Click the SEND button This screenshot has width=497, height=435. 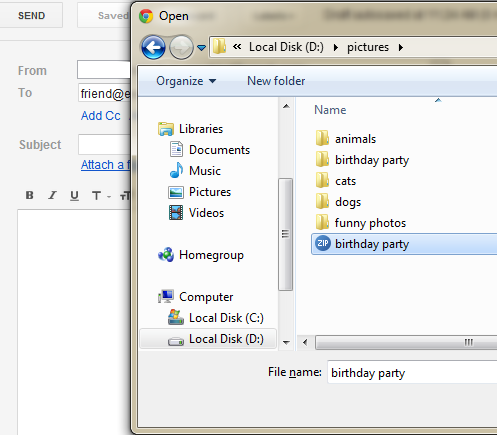(x=31, y=16)
